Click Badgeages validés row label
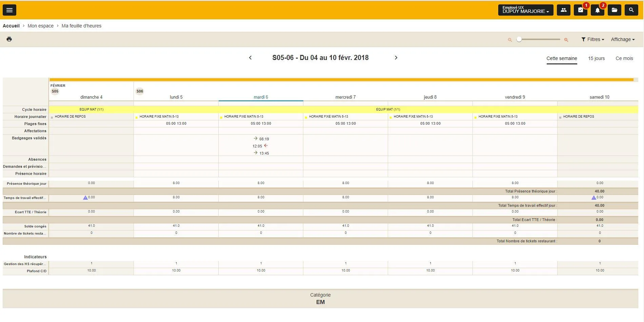This screenshot has height=322, width=644. click(29, 138)
